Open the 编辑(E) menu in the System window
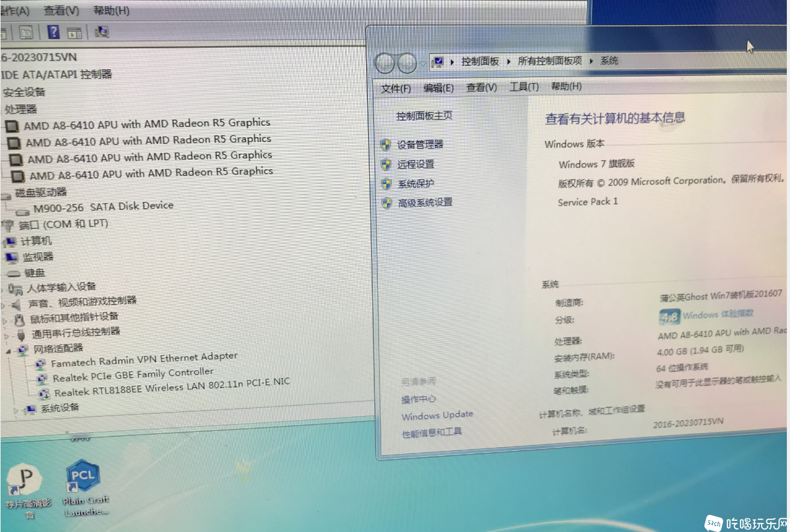Viewport: 790px width, 532px height. tap(438, 88)
